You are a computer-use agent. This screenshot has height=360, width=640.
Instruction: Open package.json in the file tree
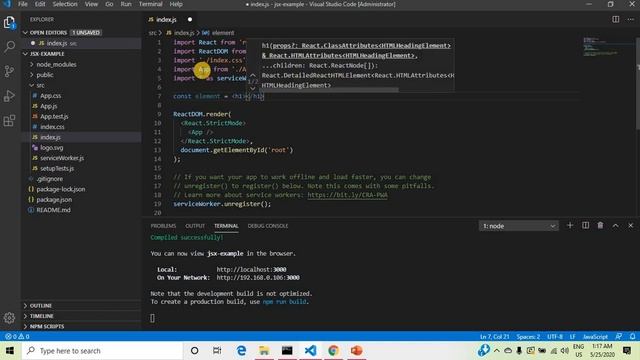(54, 200)
